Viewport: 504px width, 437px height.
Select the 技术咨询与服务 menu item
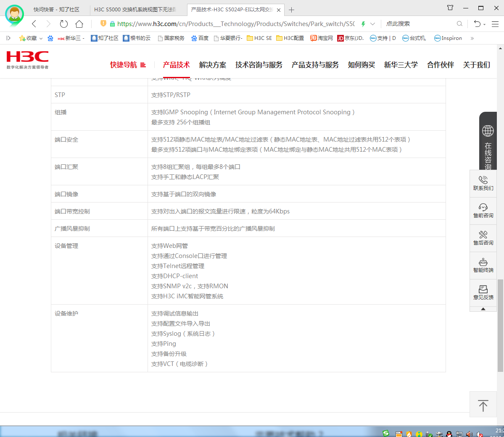(x=259, y=65)
